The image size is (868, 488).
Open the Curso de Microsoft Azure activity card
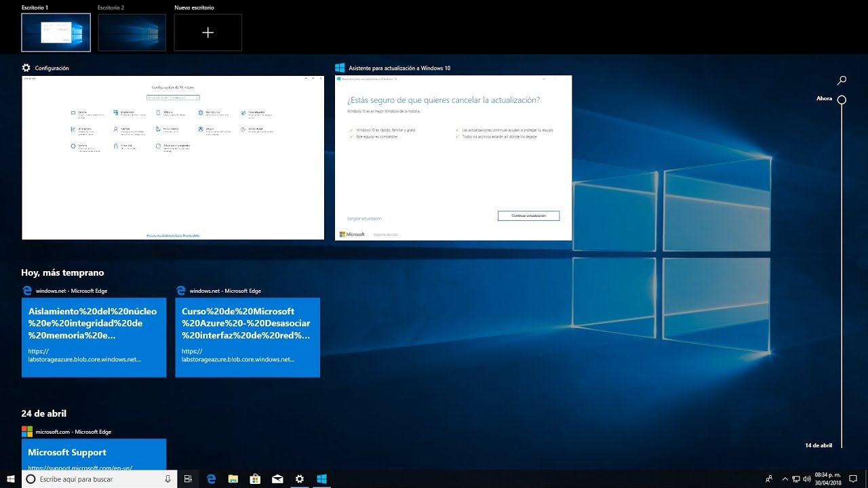[x=248, y=338]
